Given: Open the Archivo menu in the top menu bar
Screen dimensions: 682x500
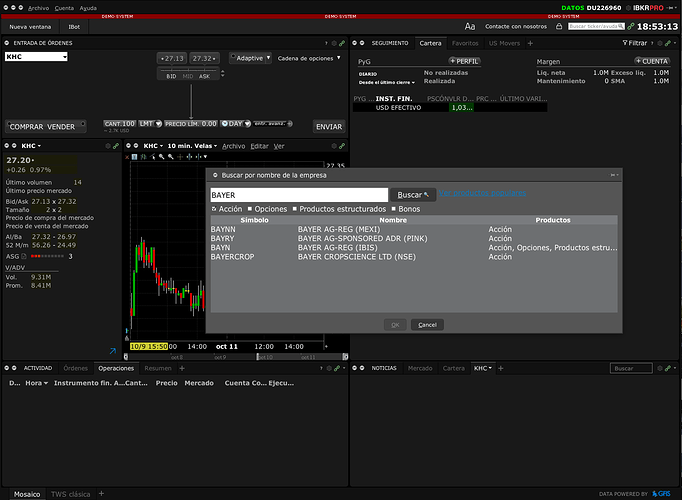Looking at the screenshot, I should pos(38,8).
